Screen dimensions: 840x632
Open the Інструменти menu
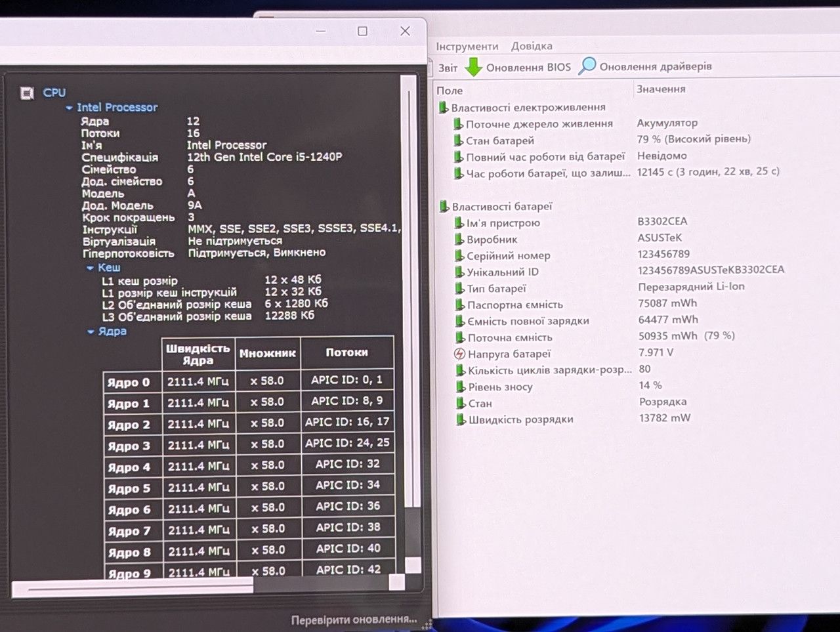tap(467, 47)
